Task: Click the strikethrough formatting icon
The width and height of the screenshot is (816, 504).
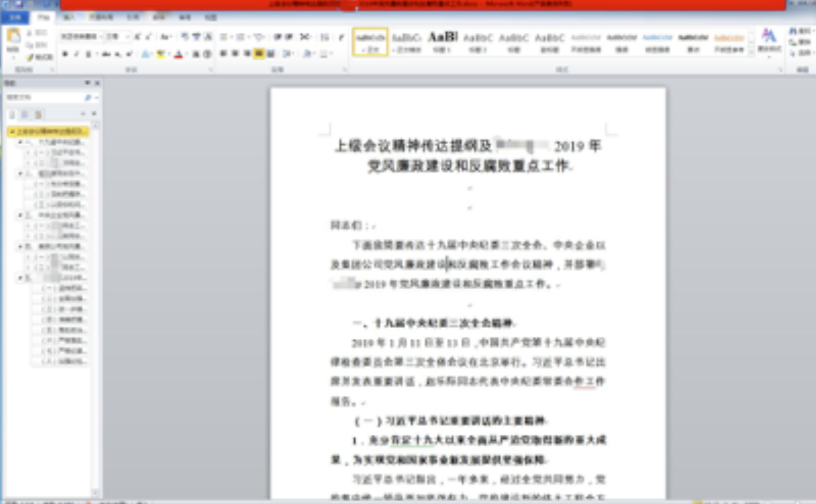Action: coord(106,54)
